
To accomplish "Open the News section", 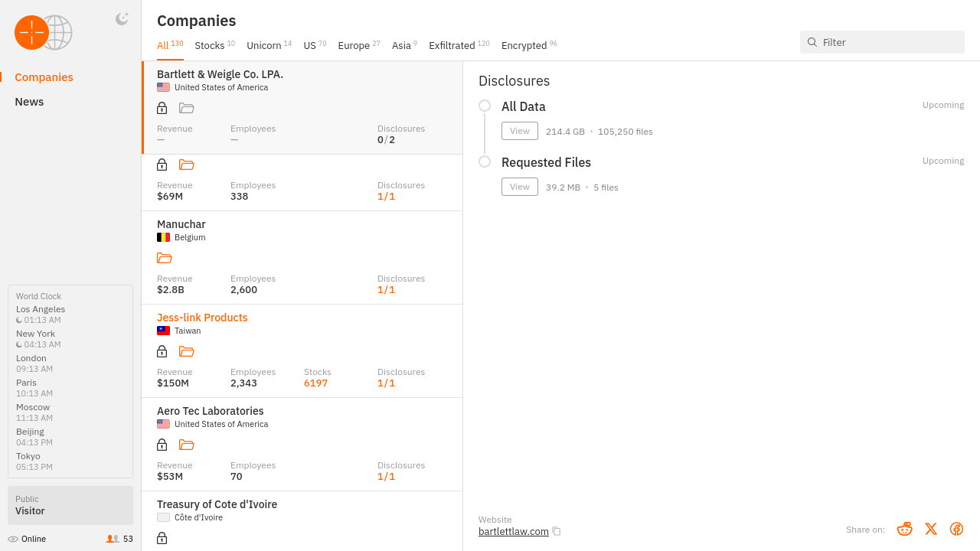I will pos(29,102).
